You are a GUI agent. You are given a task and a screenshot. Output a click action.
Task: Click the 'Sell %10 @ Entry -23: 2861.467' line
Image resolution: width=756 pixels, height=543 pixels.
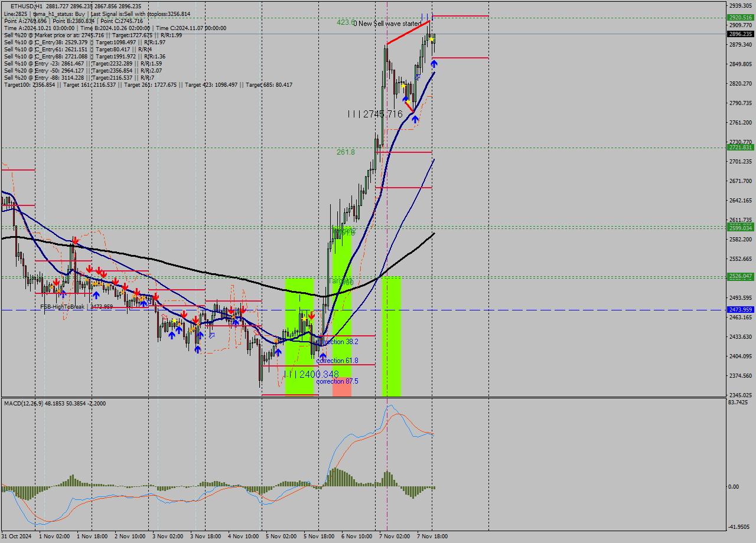[x=83, y=63]
